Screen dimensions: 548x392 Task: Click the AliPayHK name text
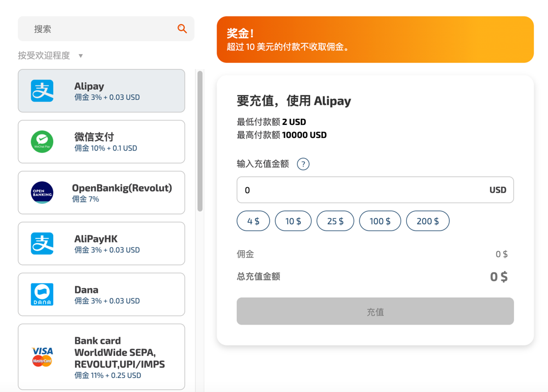click(x=96, y=239)
